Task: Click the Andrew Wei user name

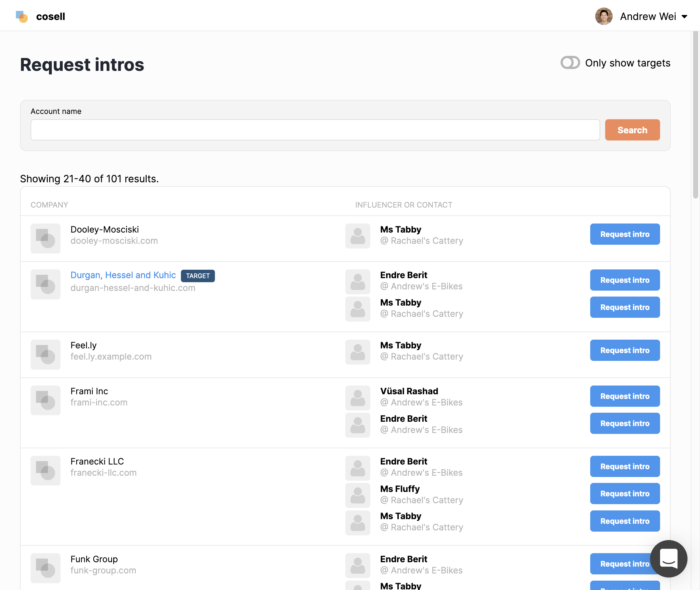Action: (x=648, y=16)
